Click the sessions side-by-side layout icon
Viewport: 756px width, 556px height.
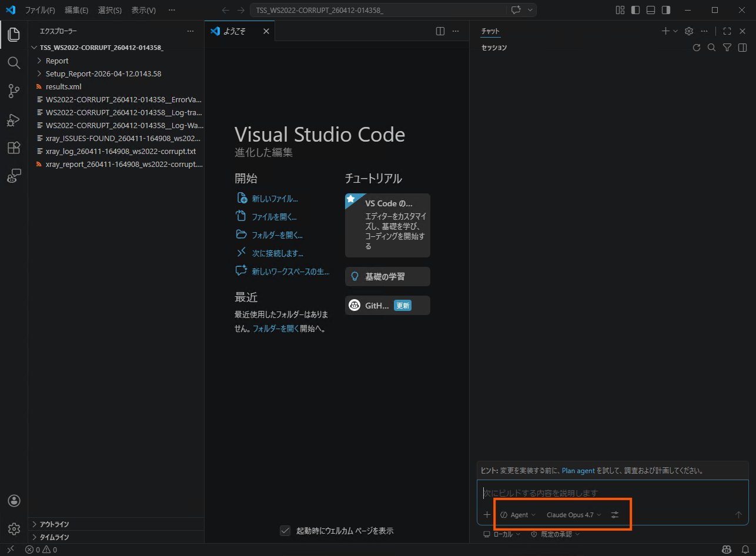click(x=742, y=48)
